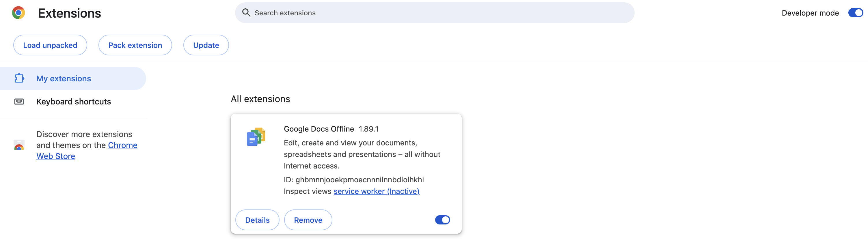The image size is (868, 251).
Task: Open Details for Google Docs Offline
Action: (257, 220)
